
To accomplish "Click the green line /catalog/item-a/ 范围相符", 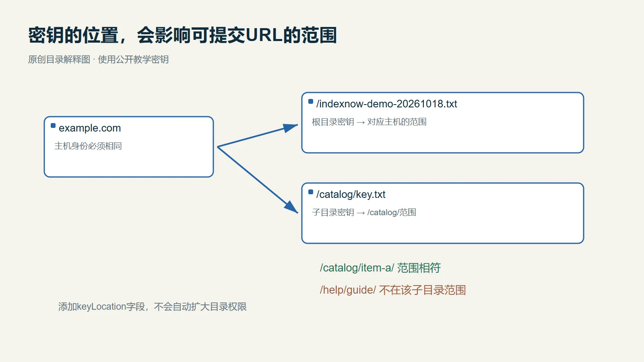I will (x=380, y=268).
